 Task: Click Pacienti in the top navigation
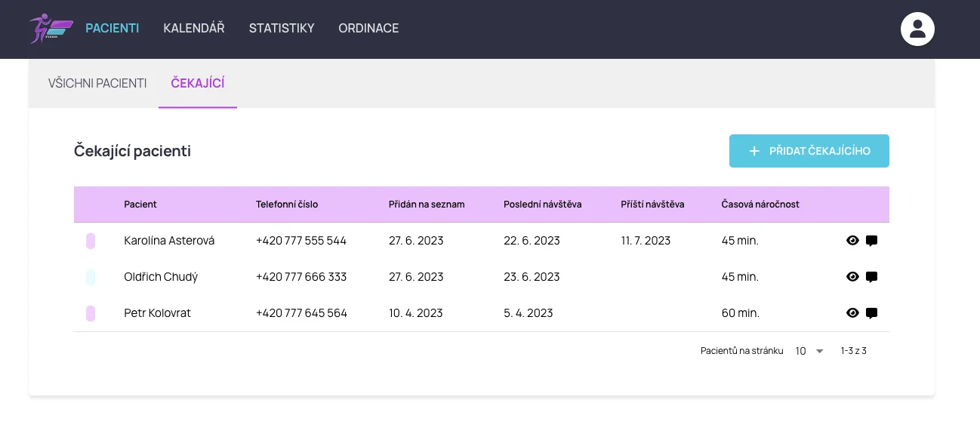(x=112, y=29)
